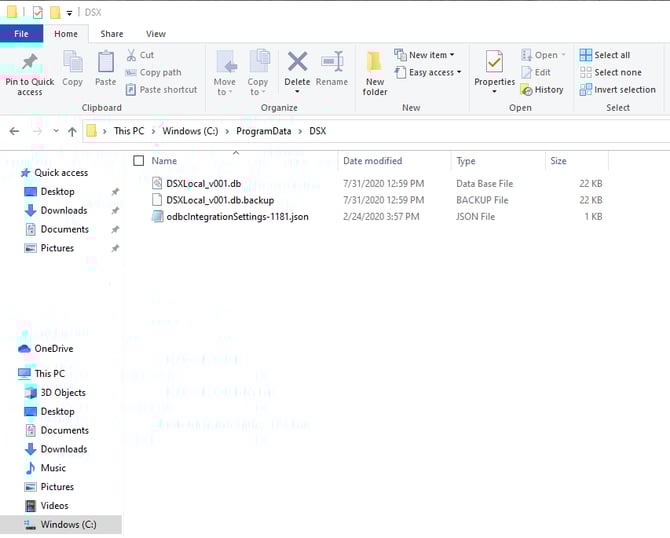Sort by Date modified column
This screenshot has height=538, width=670.
coord(373,161)
